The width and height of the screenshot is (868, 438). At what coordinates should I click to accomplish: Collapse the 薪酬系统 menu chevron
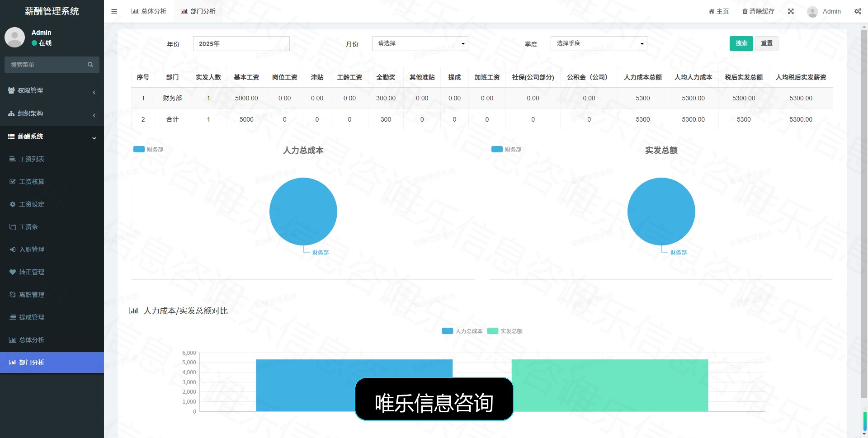[94, 138]
